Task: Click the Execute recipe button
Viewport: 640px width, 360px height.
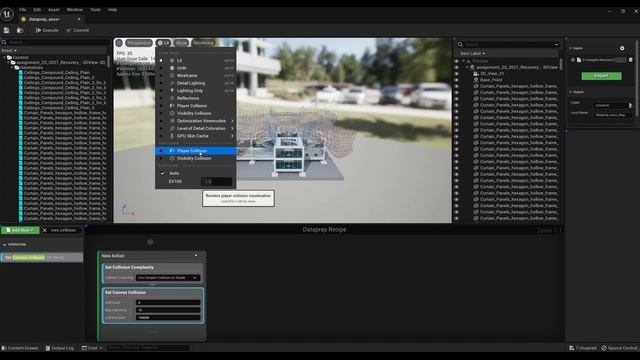Action: point(47,30)
